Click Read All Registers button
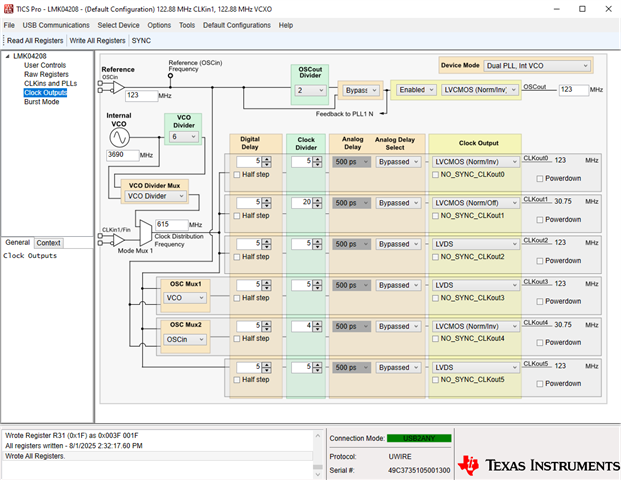 pos(35,40)
